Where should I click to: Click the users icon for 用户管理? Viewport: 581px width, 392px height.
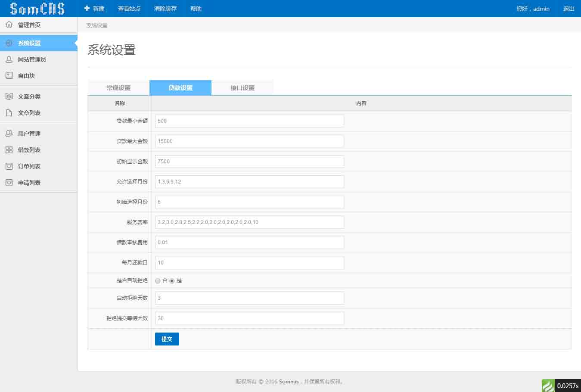coord(9,134)
